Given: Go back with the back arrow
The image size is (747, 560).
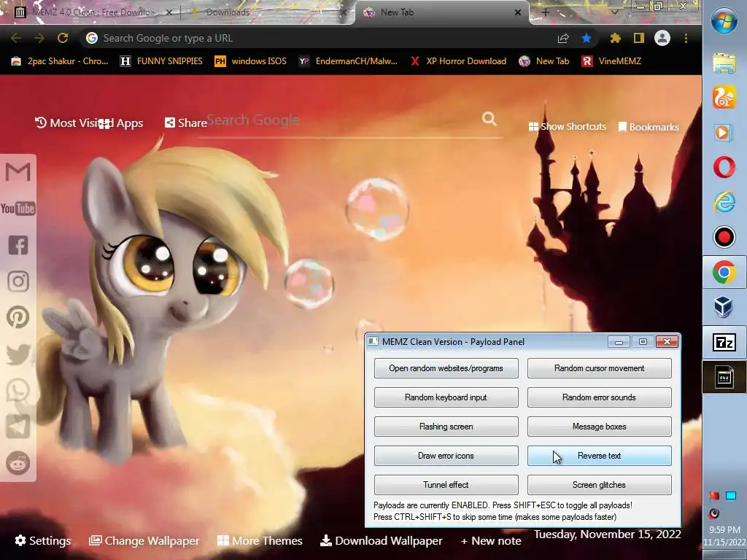Looking at the screenshot, I should pos(16,38).
